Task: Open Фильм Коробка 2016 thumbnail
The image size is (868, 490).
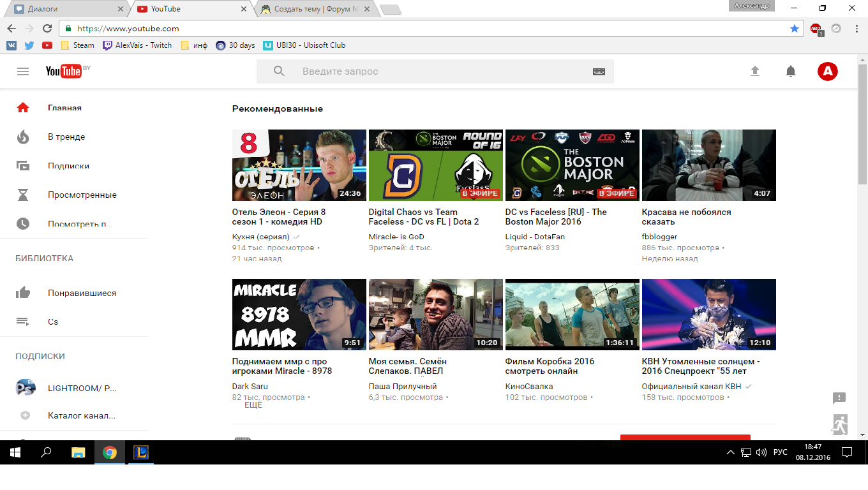Action: pos(572,315)
